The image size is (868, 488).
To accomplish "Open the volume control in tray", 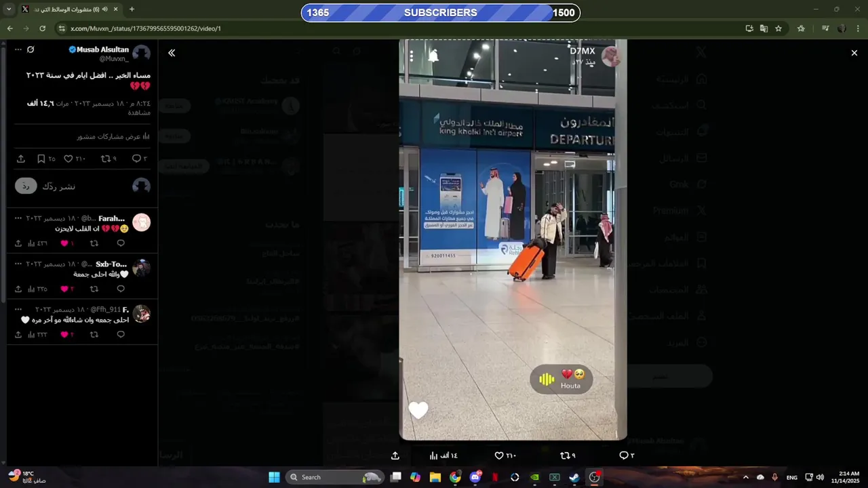I will point(820,477).
